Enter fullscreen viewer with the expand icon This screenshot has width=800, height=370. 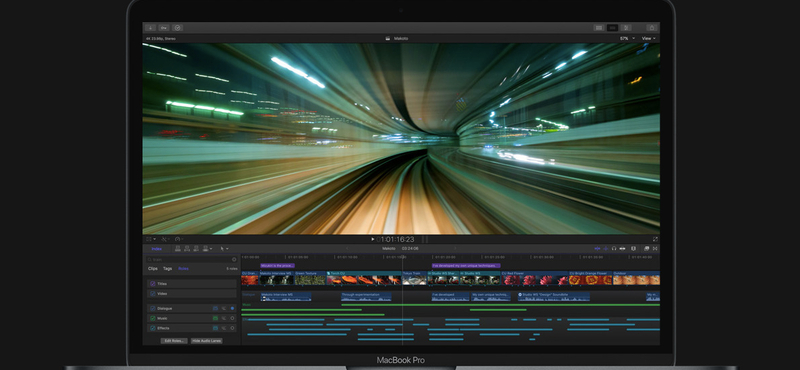click(x=655, y=239)
